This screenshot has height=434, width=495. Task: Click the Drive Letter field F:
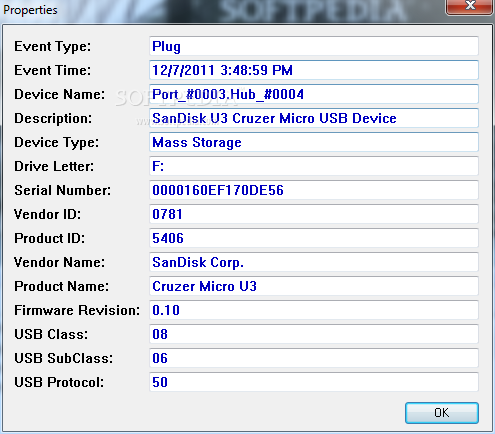pos(314,166)
